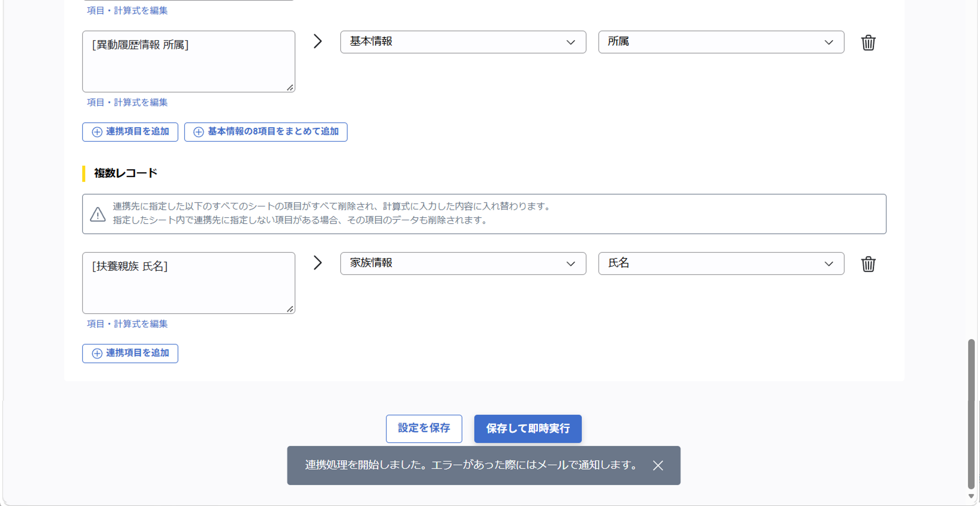980x506 pixels.
Task: Click the resize grip of 扶養親族 textarea
Action: (290, 309)
